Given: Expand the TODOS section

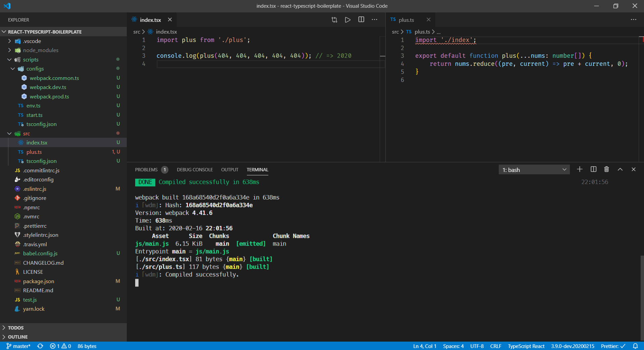Looking at the screenshot, I should tap(63, 327).
